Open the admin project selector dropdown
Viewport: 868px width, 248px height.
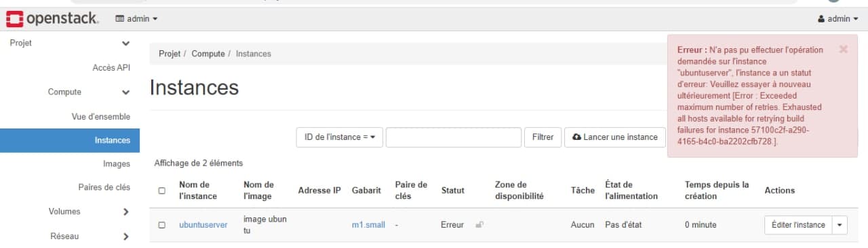click(x=137, y=19)
